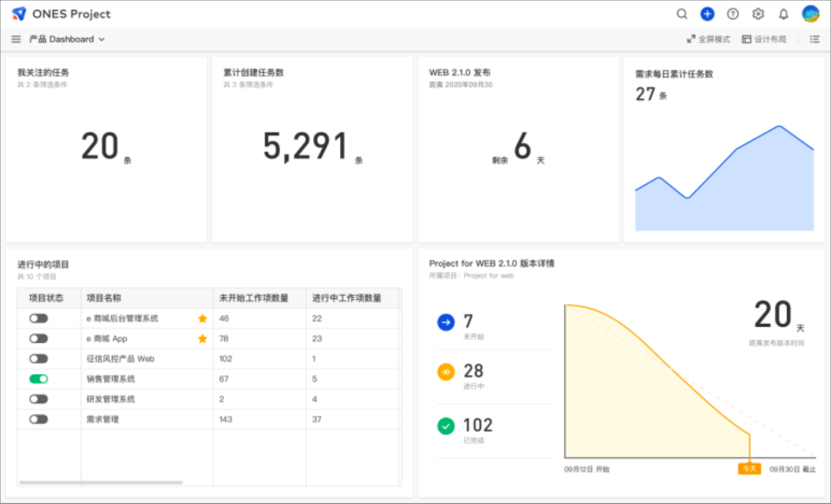Screen dimensions: 831x504
Task: Click the 所属项目: Project for web text
Action: tap(471, 275)
